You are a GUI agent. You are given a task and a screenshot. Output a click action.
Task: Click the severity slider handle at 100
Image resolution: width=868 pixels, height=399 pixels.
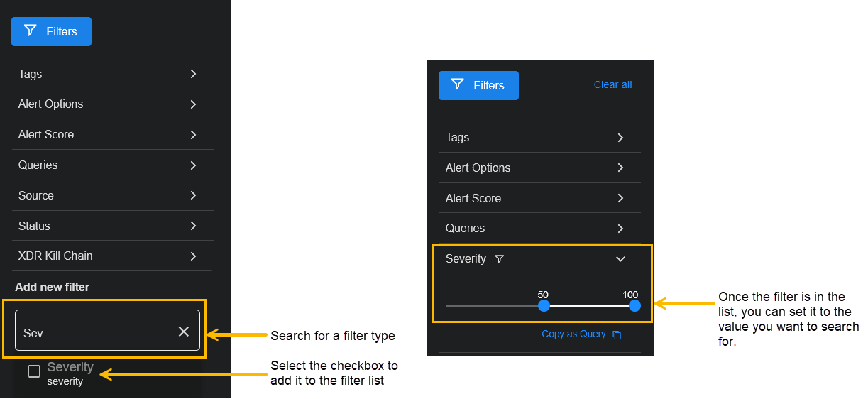(x=634, y=305)
